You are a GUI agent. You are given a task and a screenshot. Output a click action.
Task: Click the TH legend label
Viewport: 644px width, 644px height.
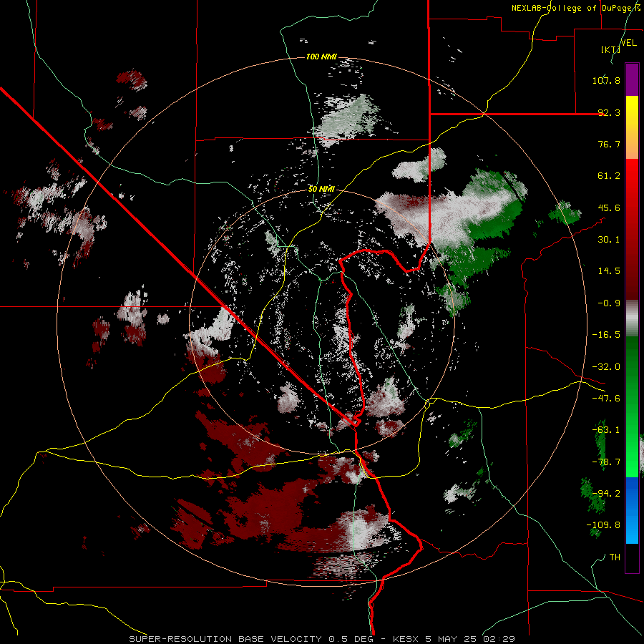tap(615, 557)
